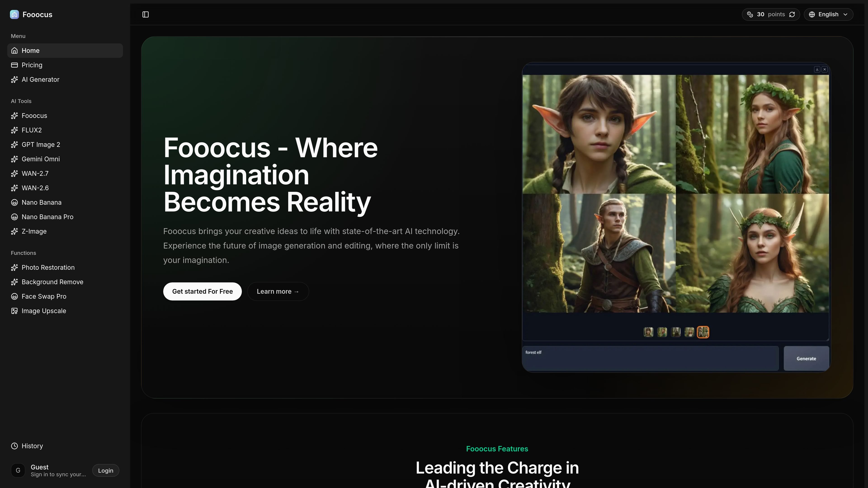The height and width of the screenshot is (488, 868).
Task: Click the house icon for Home
Action: tap(14, 51)
